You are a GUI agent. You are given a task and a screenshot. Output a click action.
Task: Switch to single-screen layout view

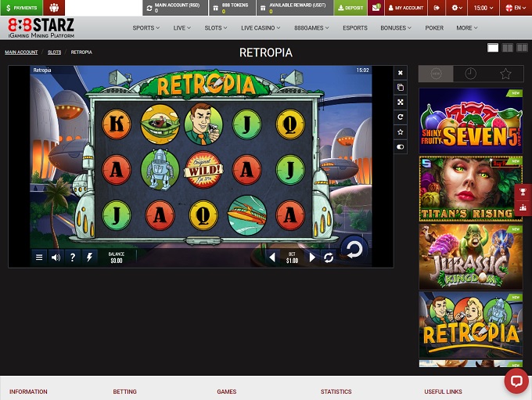(493, 48)
